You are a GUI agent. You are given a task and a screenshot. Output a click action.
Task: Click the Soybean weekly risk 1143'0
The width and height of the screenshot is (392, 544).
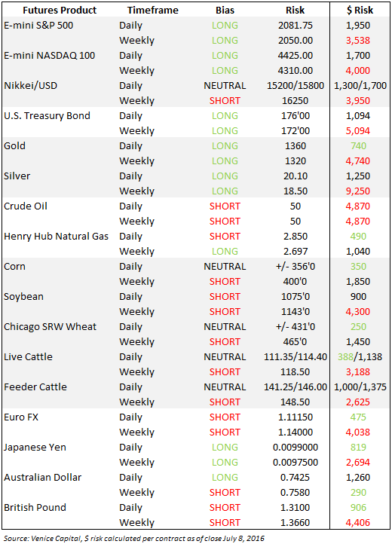point(295,311)
